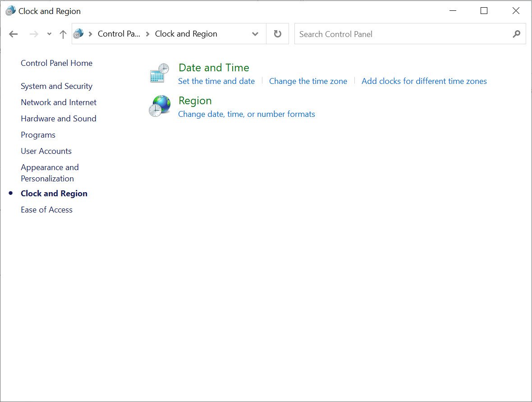Open Add clocks for different time zones
The height and width of the screenshot is (402, 532).
click(424, 81)
